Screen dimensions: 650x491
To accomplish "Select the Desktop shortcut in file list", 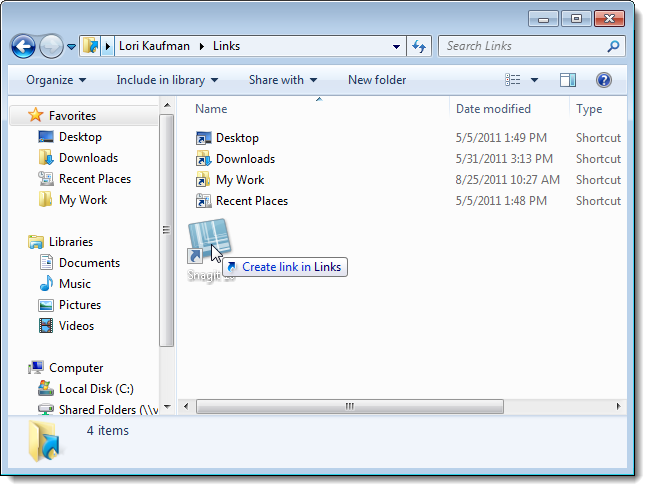I will [x=237, y=138].
